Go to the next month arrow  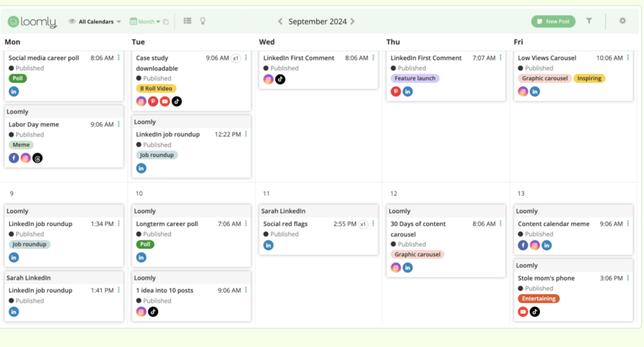pos(353,21)
